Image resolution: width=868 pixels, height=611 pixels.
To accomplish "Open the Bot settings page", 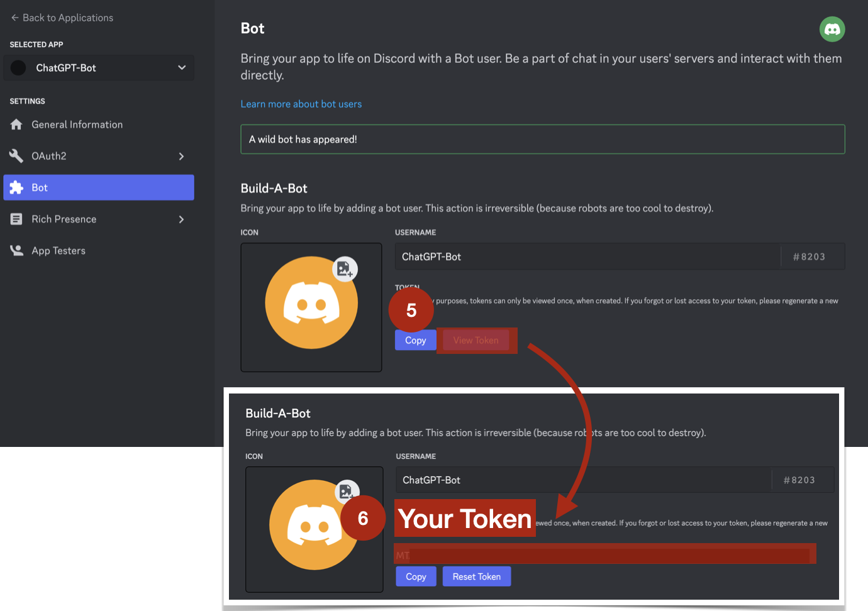I will click(x=39, y=187).
